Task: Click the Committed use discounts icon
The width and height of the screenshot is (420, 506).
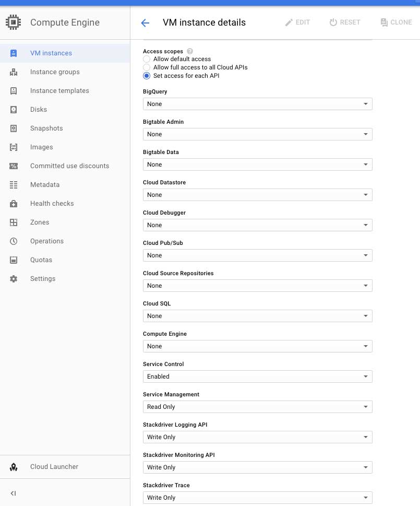Action: [14, 166]
